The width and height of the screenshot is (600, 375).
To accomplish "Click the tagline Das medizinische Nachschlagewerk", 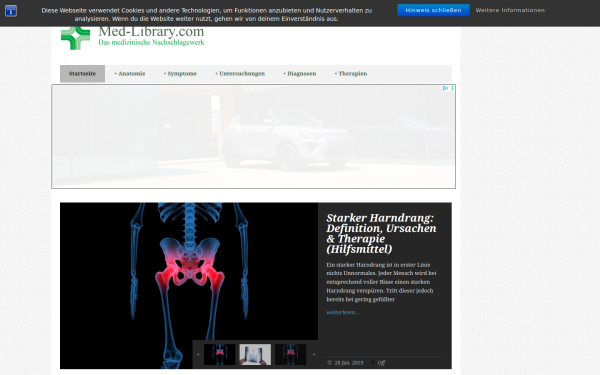I will tap(151, 42).
